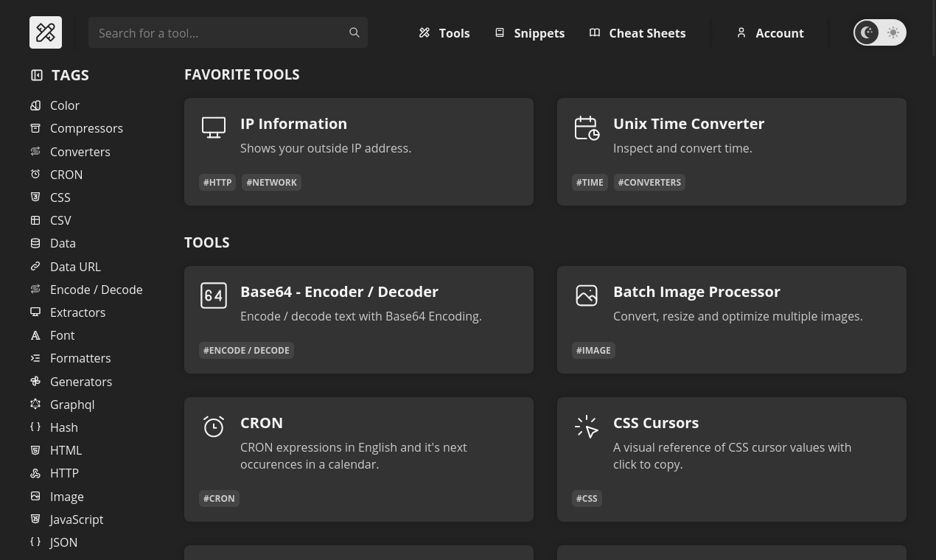Image resolution: width=936 pixels, height=560 pixels.
Task: Open the Account link
Action: click(769, 33)
